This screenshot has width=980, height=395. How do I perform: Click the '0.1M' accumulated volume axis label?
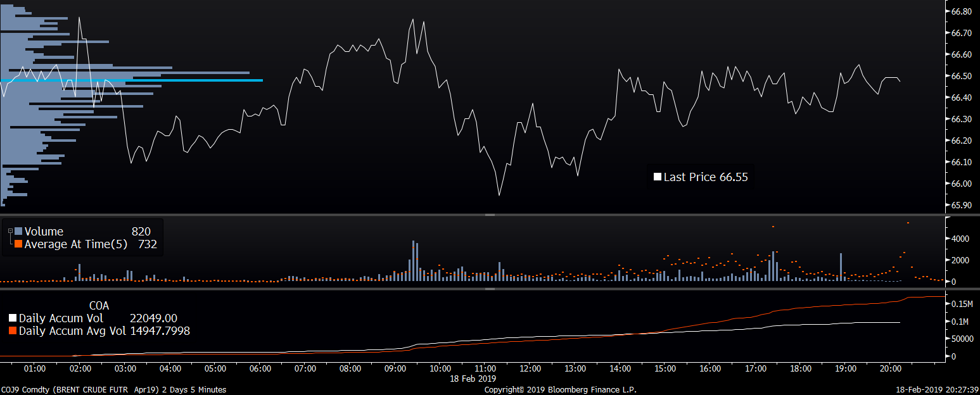click(x=960, y=322)
